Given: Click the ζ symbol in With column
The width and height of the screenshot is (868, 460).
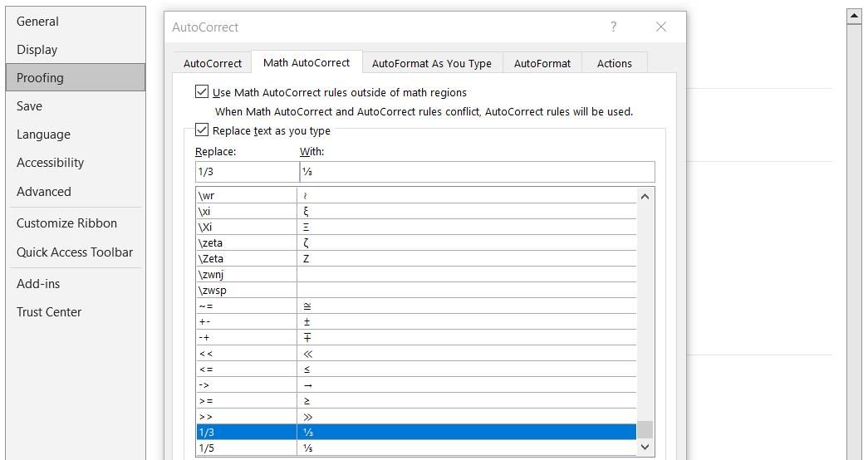Looking at the screenshot, I should [x=306, y=243].
